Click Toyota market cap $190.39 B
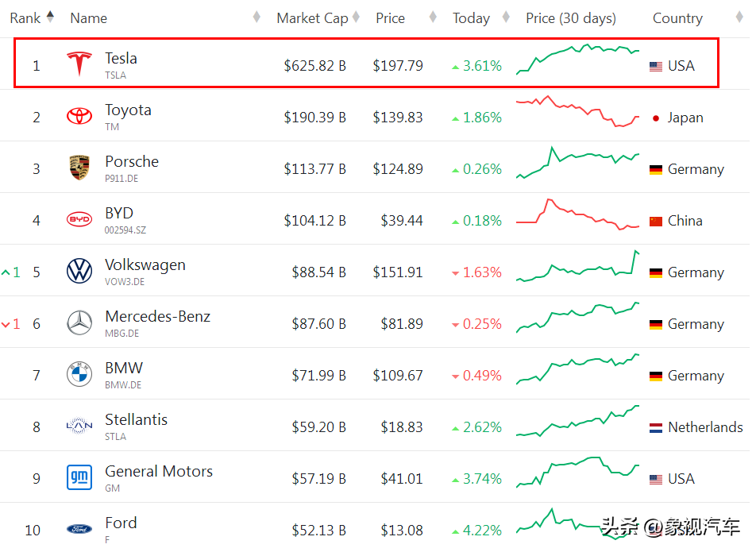756x552 pixels. point(314,117)
